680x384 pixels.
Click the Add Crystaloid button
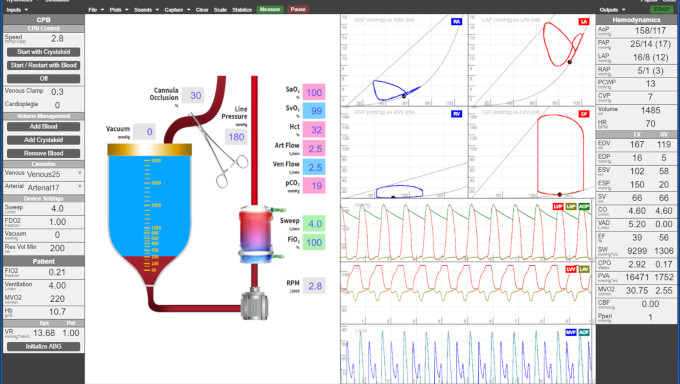43,140
